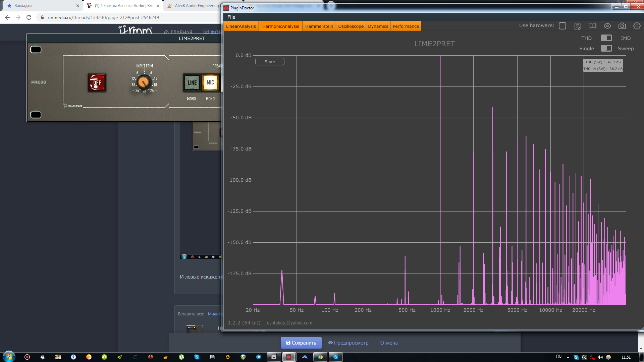Go back in the browser
Image resolution: width=644 pixels, height=362 pixels.
click(7, 17)
